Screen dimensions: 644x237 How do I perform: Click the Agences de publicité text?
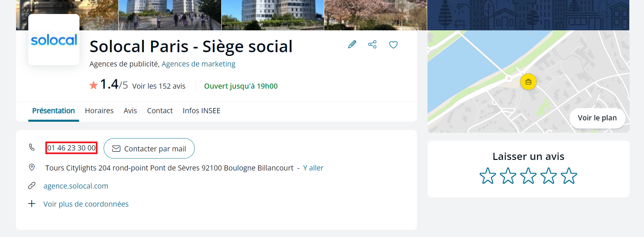tap(124, 64)
